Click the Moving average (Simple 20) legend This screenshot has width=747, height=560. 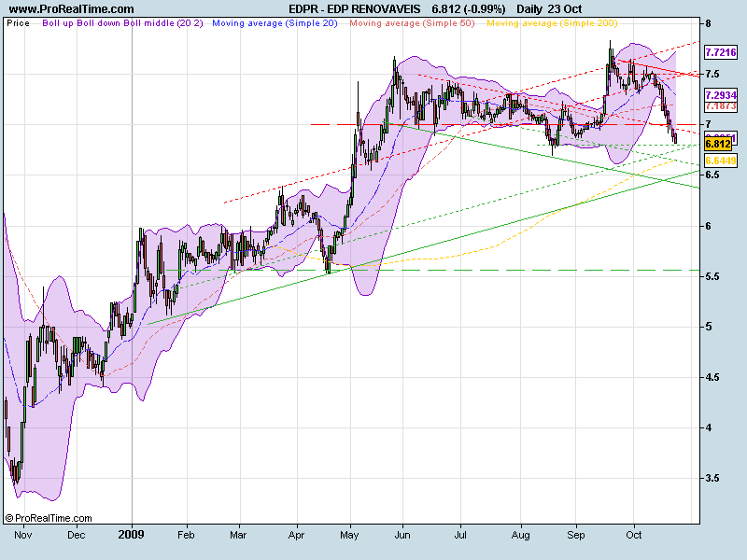click(275, 23)
